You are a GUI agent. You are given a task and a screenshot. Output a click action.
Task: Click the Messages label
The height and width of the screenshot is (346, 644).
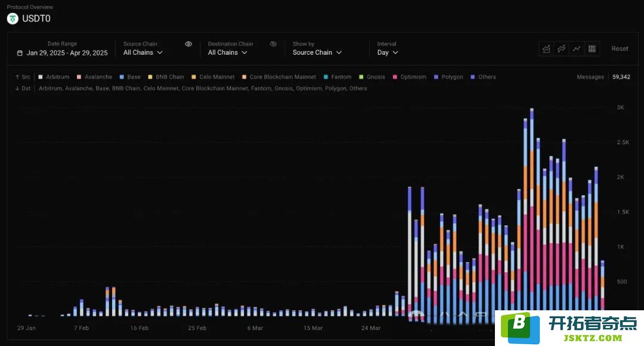coord(590,77)
